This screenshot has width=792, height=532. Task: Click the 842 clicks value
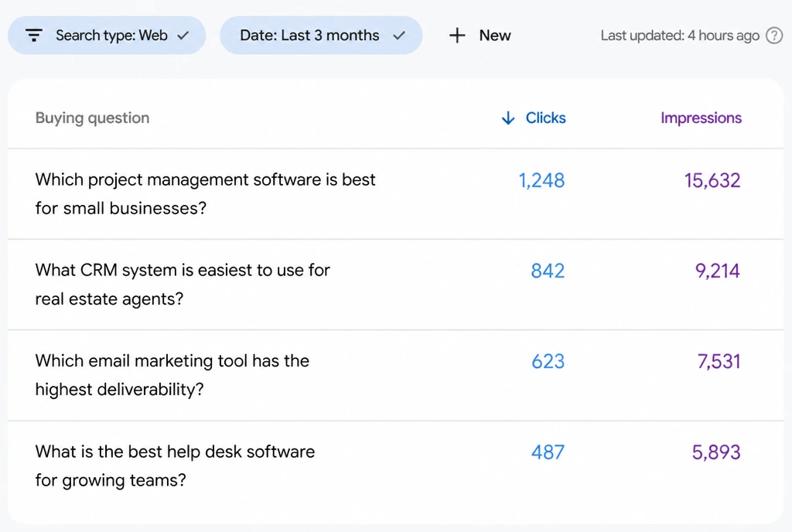click(x=548, y=271)
